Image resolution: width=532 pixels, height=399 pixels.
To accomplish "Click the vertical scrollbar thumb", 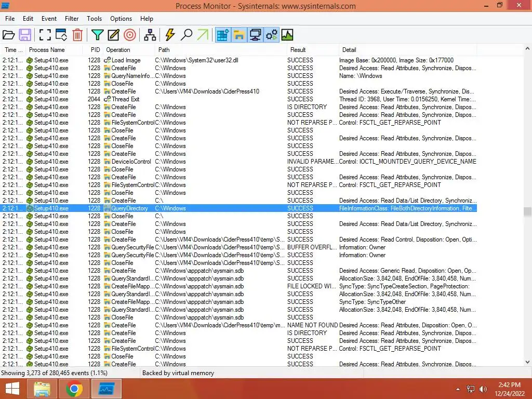I will point(527,211).
